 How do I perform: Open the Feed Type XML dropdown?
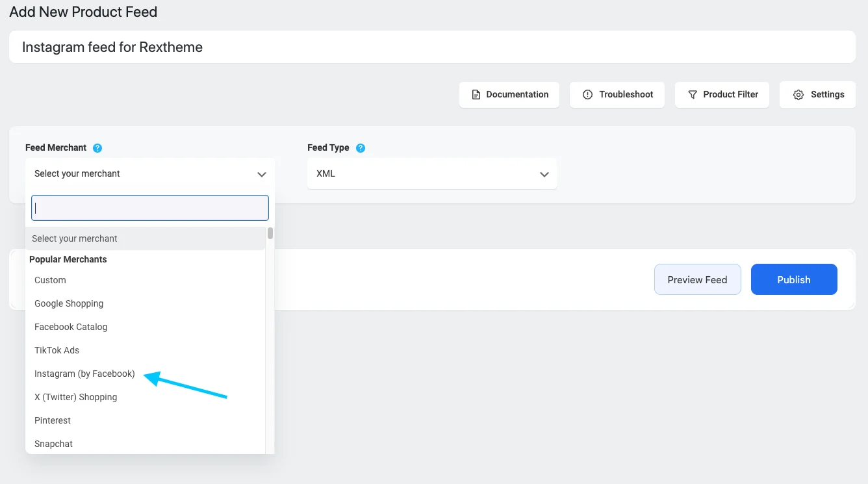[x=432, y=173]
